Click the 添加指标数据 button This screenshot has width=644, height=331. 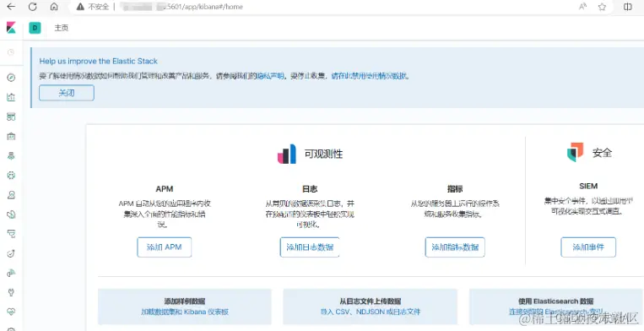pos(455,247)
